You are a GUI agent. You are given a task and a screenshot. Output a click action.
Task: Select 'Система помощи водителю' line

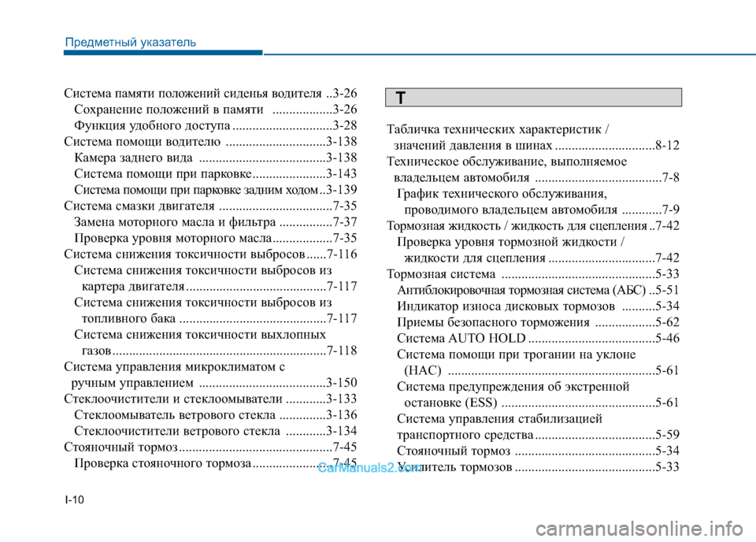pos(210,142)
